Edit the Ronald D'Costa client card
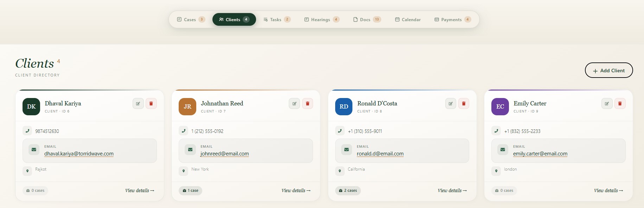 coord(451,104)
